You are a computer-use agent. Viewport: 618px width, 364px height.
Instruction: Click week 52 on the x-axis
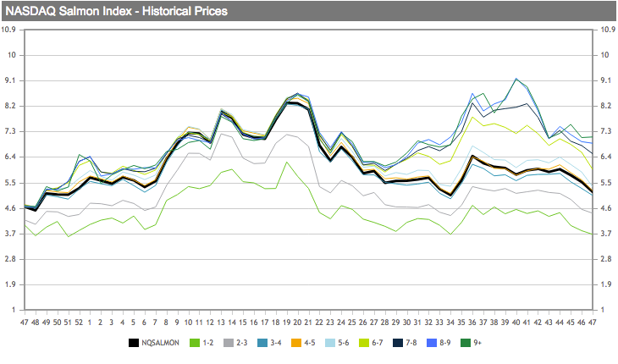[79, 323]
